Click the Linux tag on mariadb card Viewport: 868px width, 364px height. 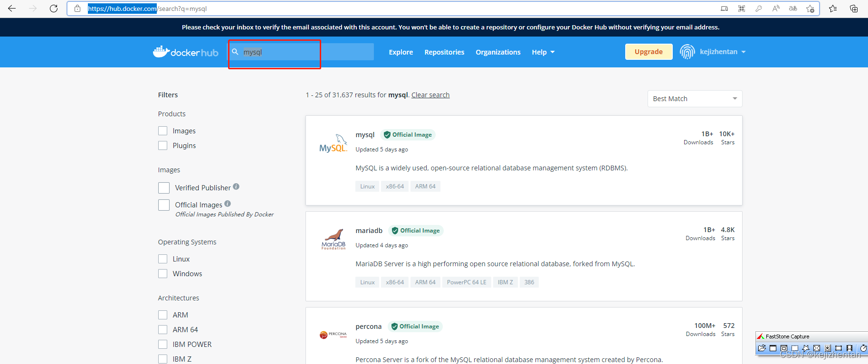tap(367, 282)
